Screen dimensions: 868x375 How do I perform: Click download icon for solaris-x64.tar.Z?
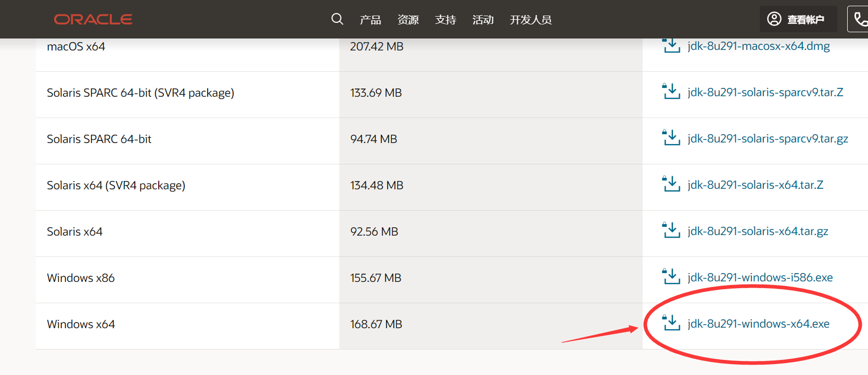click(671, 184)
